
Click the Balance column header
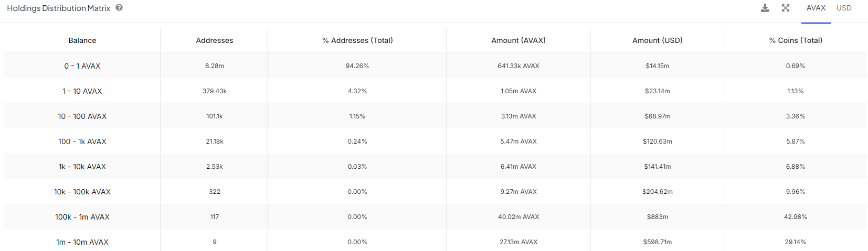[82, 40]
